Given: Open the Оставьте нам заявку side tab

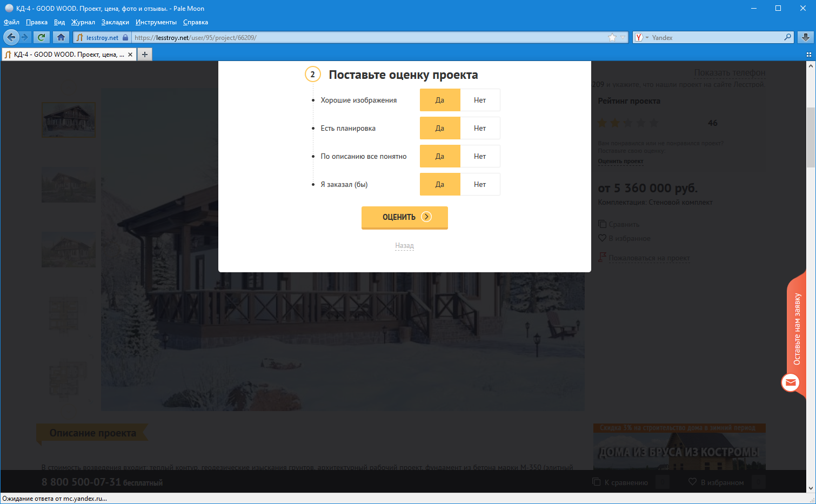Looking at the screenshot, I should 797,329.
